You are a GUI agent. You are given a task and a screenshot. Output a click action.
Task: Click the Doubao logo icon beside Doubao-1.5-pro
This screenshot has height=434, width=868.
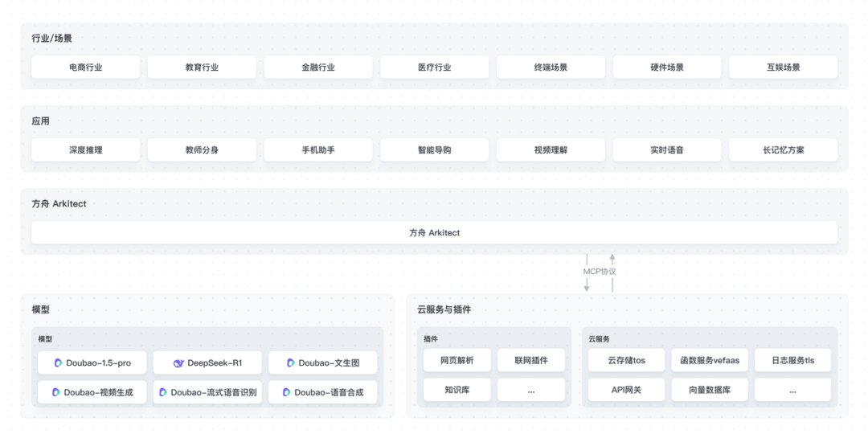pyautogui.click(x=58, y=363)
